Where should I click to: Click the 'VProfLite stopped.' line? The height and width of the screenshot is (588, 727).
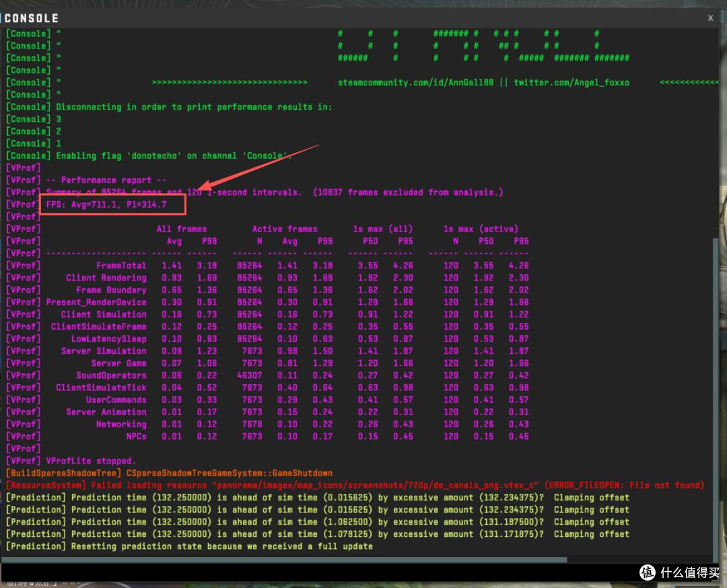(x=91, y=461)
